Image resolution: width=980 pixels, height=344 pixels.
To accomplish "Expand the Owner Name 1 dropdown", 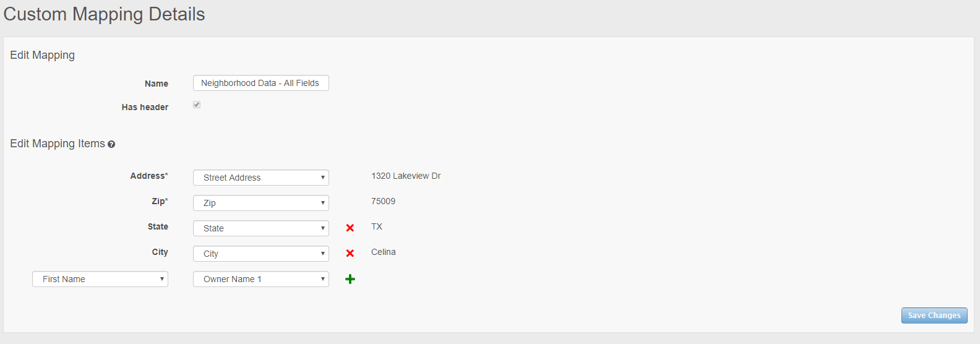I will tap(260, 279).
